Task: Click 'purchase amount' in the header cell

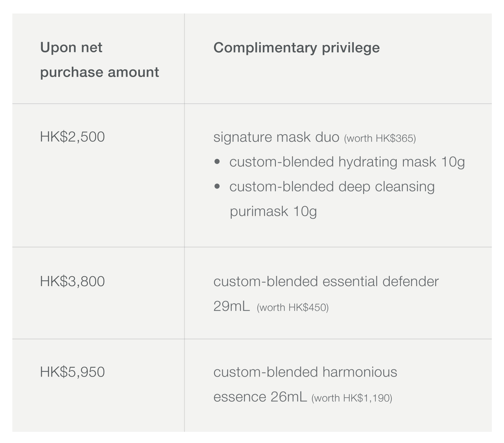Action: (99, 72)
